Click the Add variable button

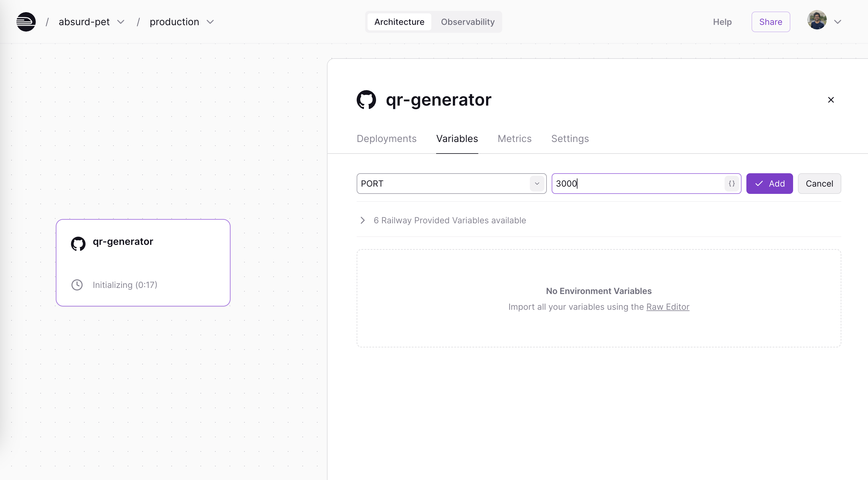click(x=769, y=184)
